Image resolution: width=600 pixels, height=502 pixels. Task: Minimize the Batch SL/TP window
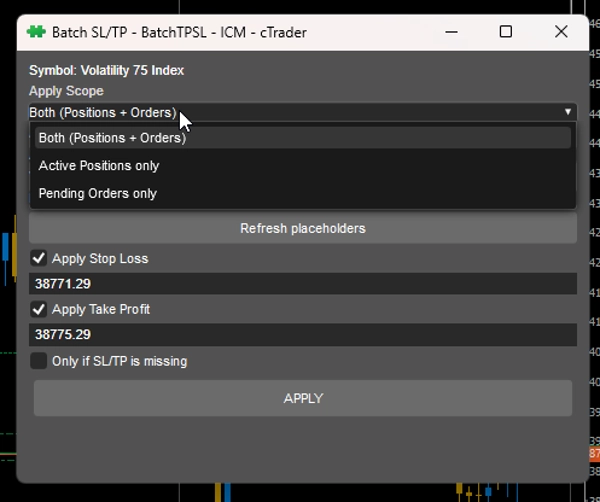click(452, 32)
